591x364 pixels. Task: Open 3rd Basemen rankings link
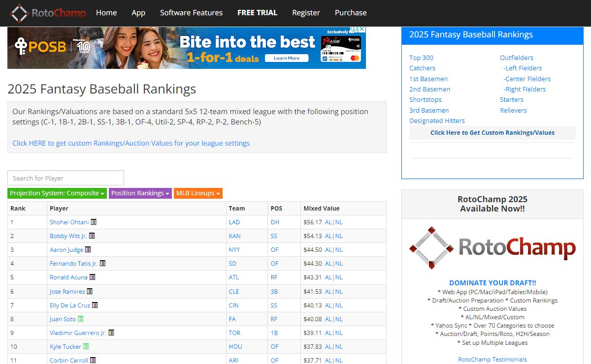(429, 110)
